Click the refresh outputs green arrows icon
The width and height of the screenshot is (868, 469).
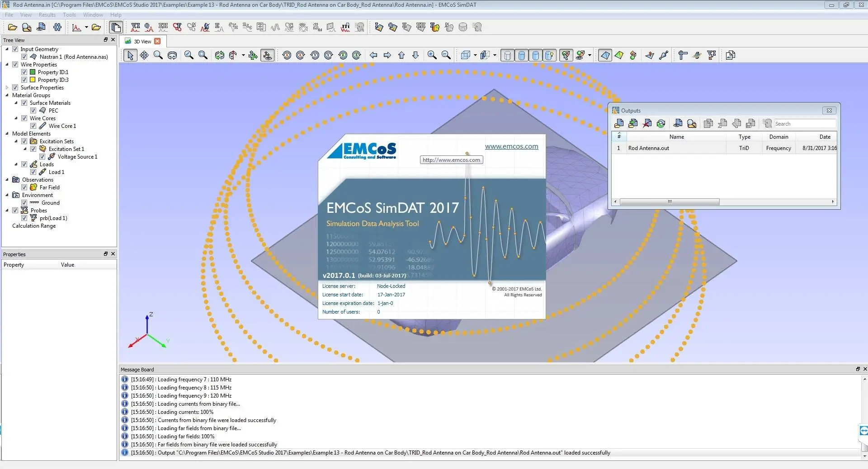(x=661, y=123)
